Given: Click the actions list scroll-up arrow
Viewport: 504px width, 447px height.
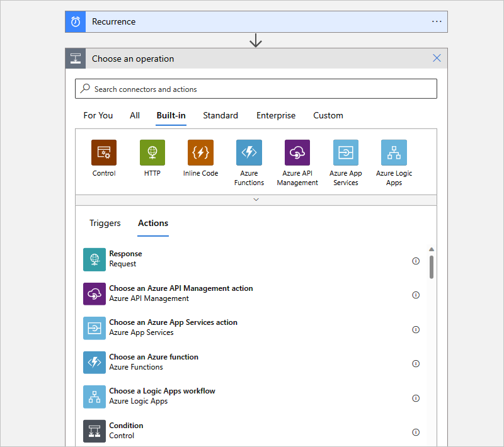Looking at the screenshot, I should [432, 249].
